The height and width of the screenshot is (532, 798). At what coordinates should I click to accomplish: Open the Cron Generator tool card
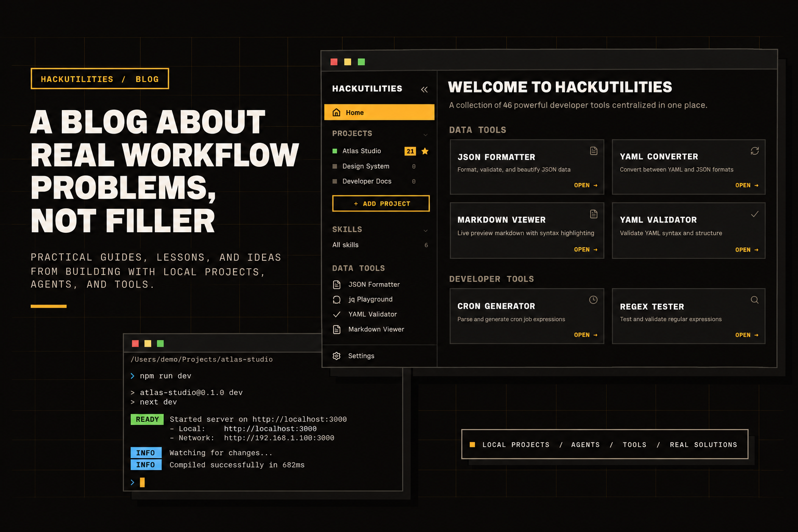tap(527, 316)
